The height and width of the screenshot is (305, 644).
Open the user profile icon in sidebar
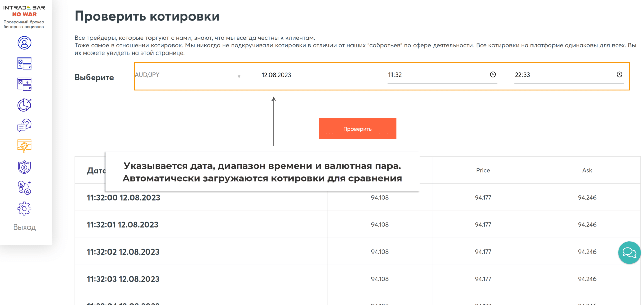click(x=24, y=43)
